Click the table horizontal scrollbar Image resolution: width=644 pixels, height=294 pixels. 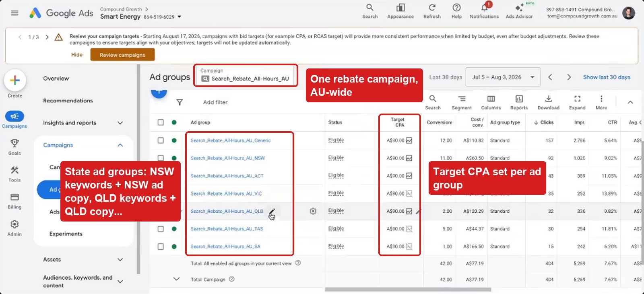pos(408,290)
